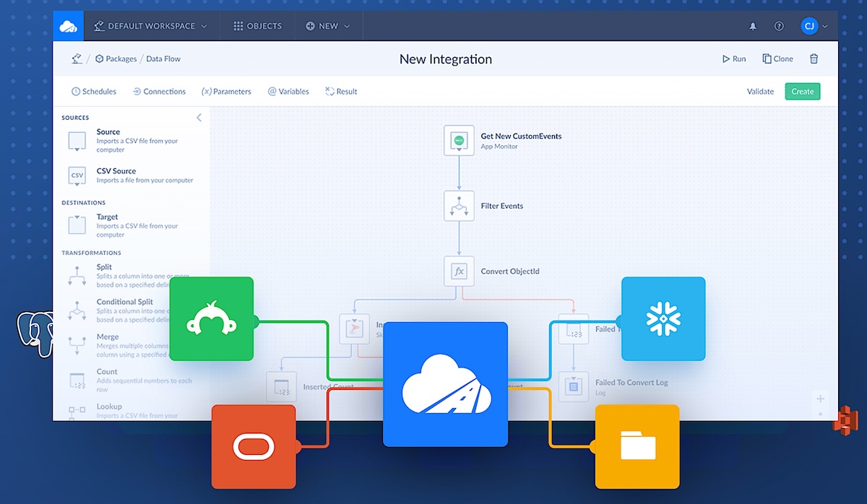Image resolution: width=867 pixels, height=504 pixels.
Task: Select the Filter Events node
Action: tap(459, 206)
